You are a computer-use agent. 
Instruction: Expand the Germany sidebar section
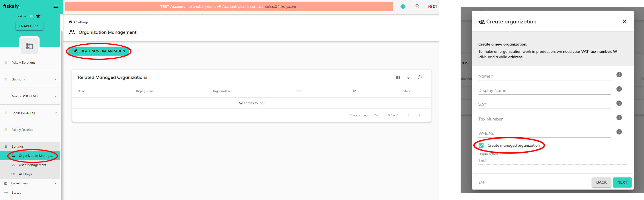30,79
